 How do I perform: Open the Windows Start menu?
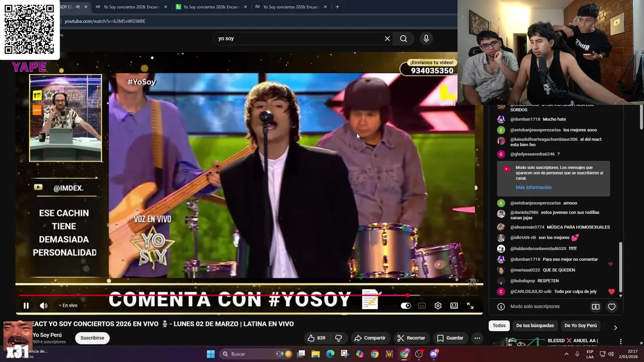pyautogui.click(x=211, y=354)
